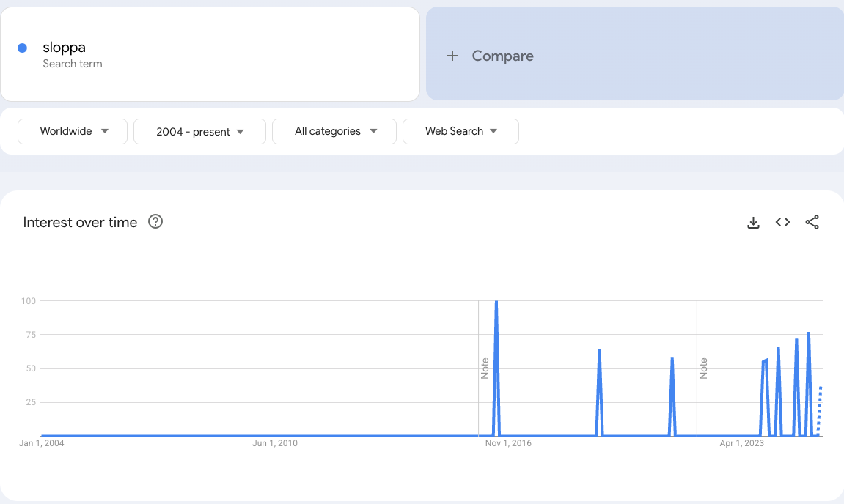844x504 pixels.
Task: Share the interest over time chart
Action: [x=812, y=222]
